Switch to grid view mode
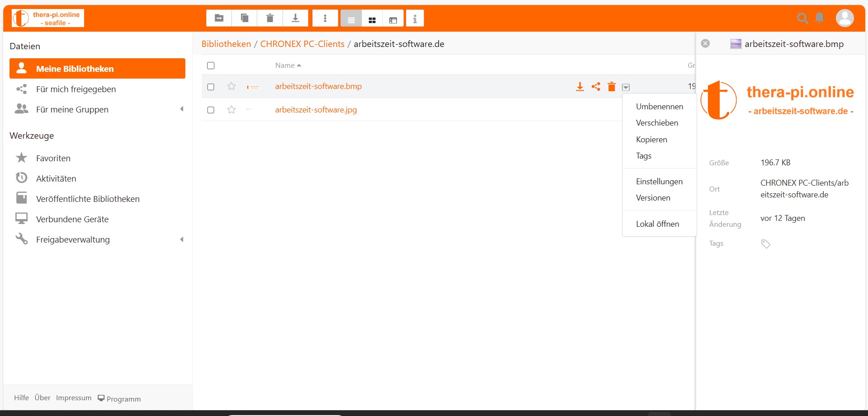Viewport: 868px width, 416px height. (372, 19)
